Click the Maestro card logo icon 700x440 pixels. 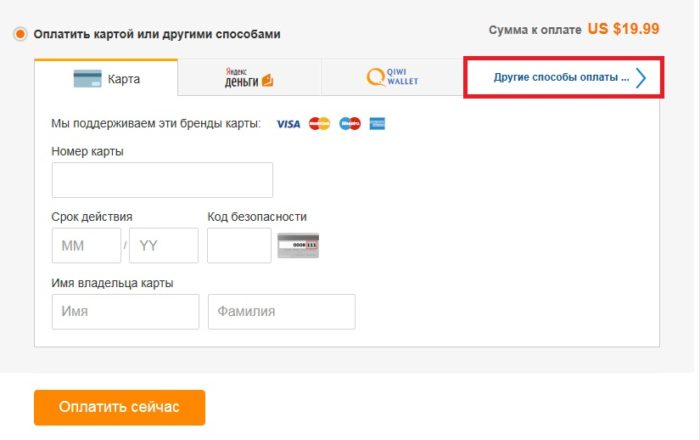tap(350, 124)
